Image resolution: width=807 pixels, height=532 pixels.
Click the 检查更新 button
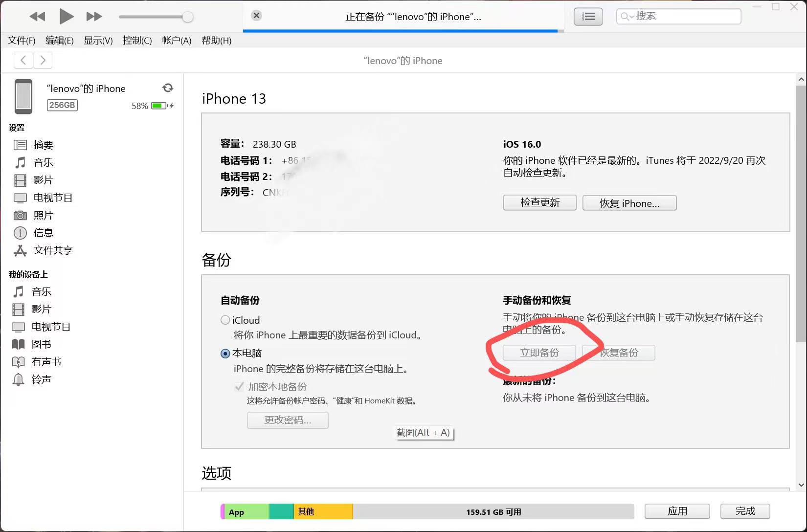pyautogui.click(x=539, y=203)
